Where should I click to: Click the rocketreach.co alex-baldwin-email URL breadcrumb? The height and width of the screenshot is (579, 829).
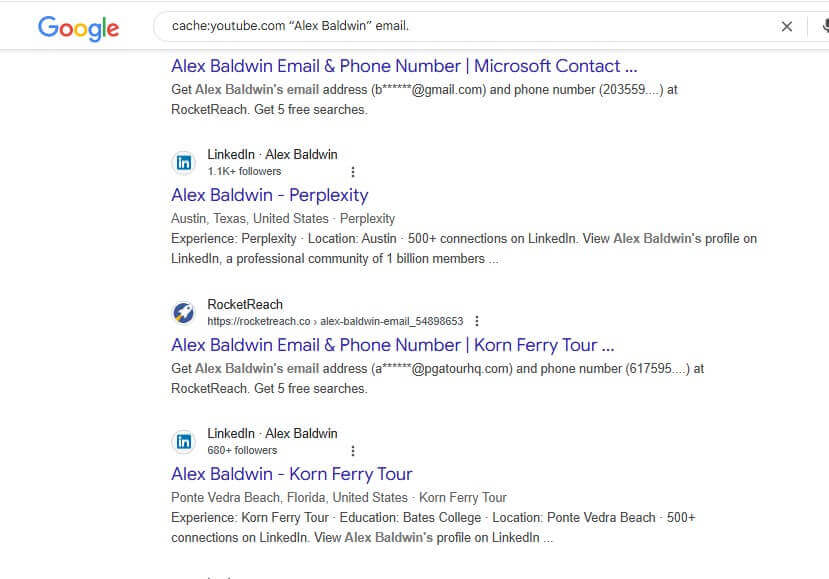pyautogui.click(x=335, y=321)
